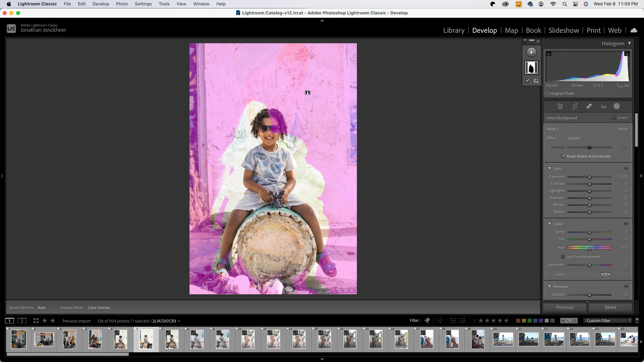Hide Tone panel effects with eye icon
The image size is (644, 362).
coord(626,168)
